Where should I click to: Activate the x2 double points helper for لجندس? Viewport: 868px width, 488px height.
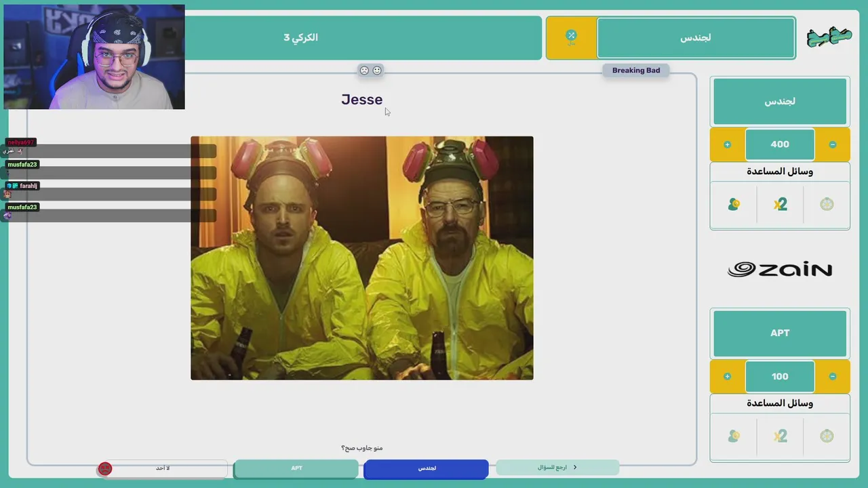780,204
